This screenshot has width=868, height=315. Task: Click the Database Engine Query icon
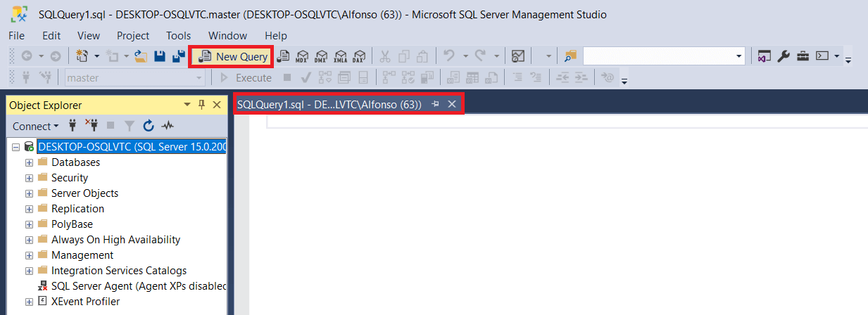283,56
